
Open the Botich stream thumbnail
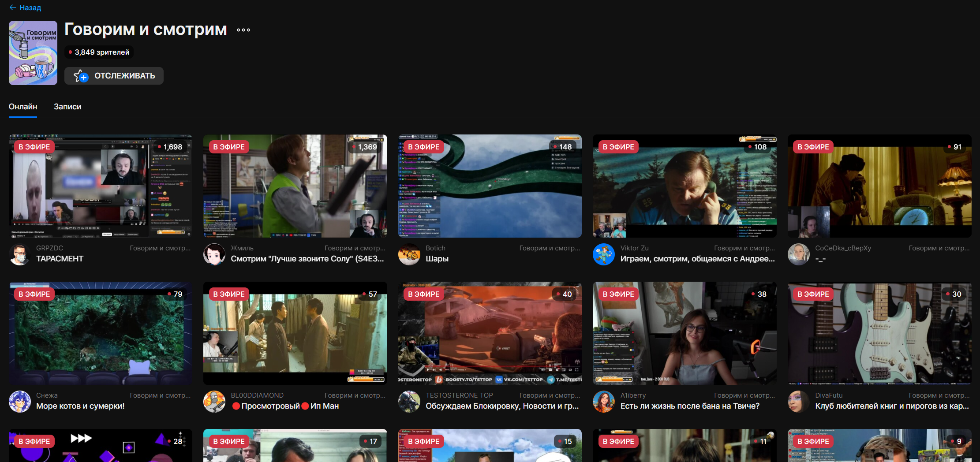pos(490,186)
